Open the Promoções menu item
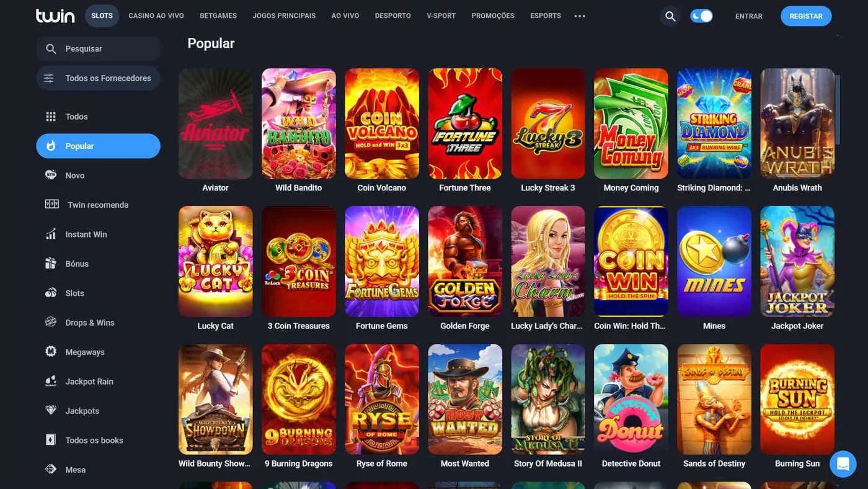Screen dimensions: 868x489 [x=493, y=16]
